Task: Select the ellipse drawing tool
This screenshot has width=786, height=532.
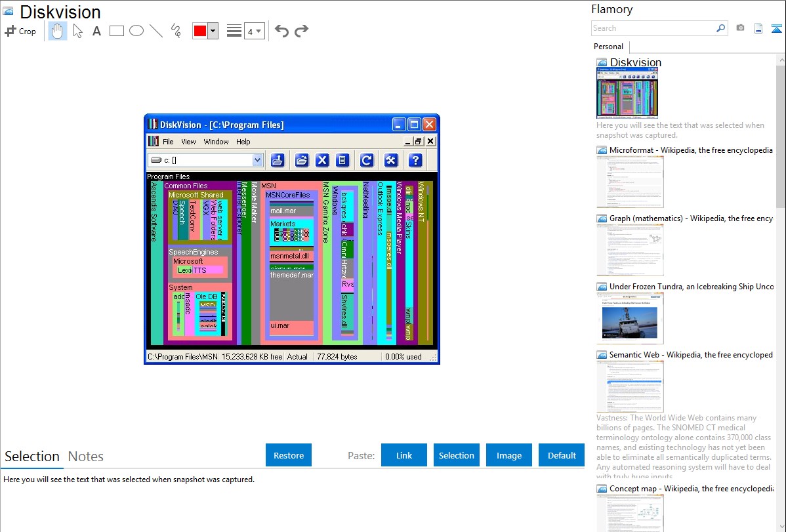Action: click(136, 31)
